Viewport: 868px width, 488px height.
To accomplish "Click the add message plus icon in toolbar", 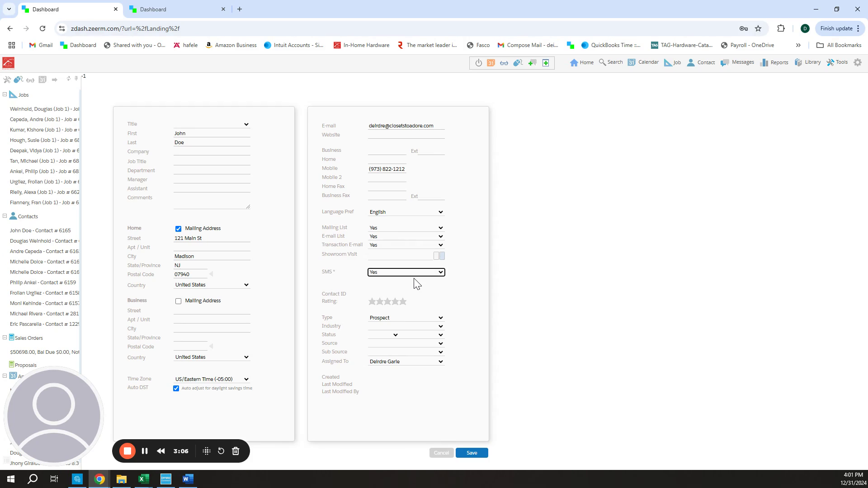I will (532, 63).
